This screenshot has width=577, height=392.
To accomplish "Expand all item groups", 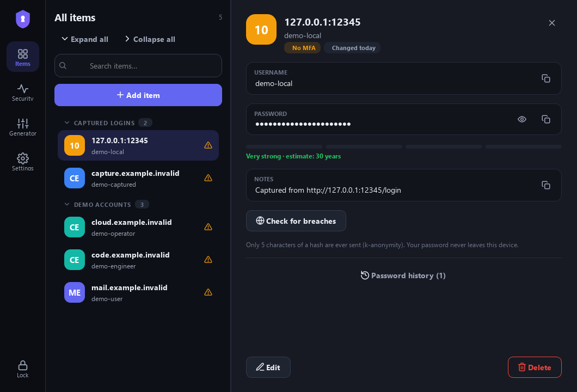I will [x=85, y=39].
